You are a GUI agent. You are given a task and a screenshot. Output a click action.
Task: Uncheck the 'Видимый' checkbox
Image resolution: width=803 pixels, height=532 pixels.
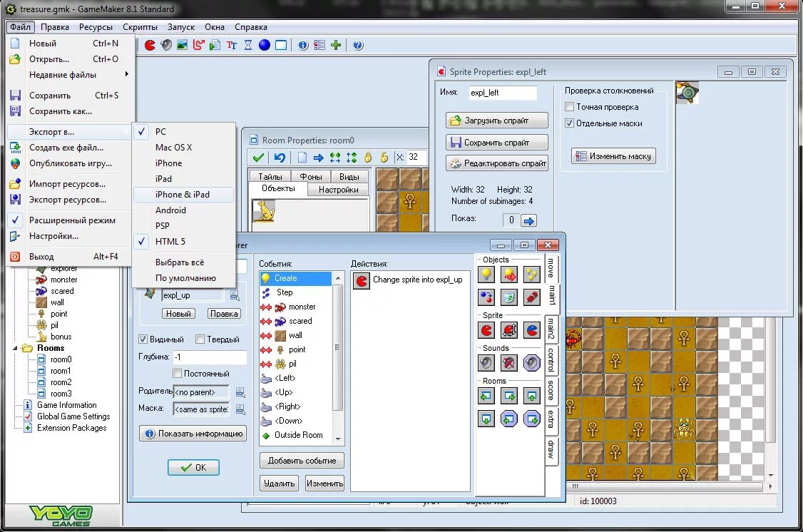(x=143, y=339)
